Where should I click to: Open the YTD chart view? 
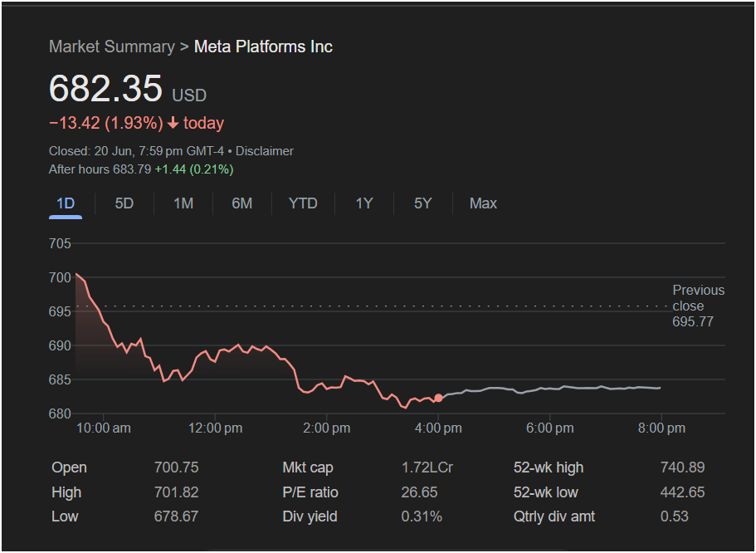tap(303, 203)
